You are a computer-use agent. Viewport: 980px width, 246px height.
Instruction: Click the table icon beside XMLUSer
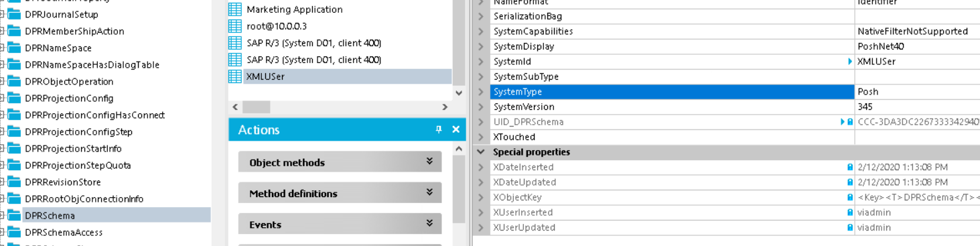point(235,76)
